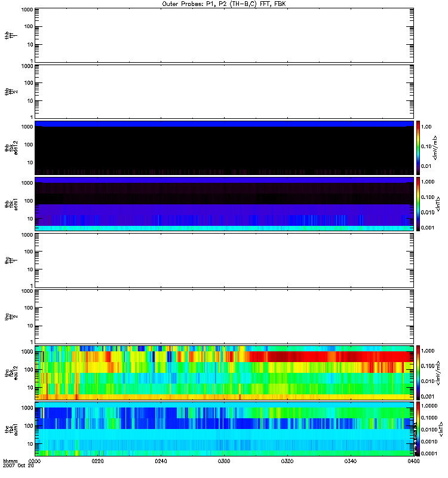Click the thb scm1 color bar
Screen dimensions: 448x478
click(419, 204)
